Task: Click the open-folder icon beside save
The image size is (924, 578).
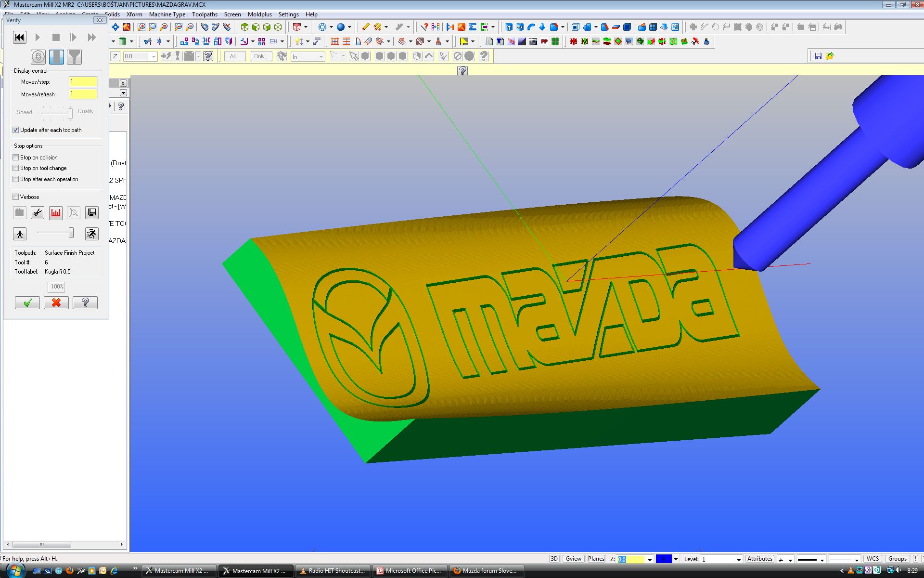Action: pyautogui.click(x=830, y=56)
